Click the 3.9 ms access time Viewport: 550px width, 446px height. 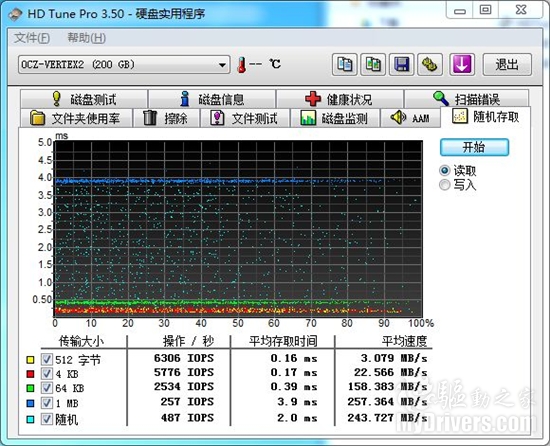click(297, 401)
